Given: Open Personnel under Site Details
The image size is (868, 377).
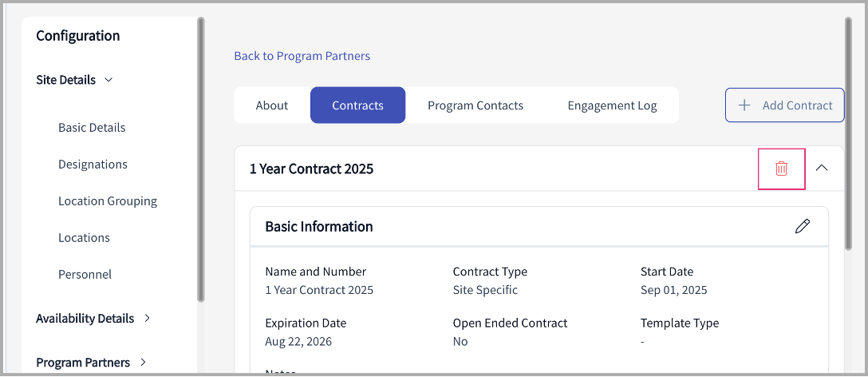Looking at the screenshot, I should point(85,275).
